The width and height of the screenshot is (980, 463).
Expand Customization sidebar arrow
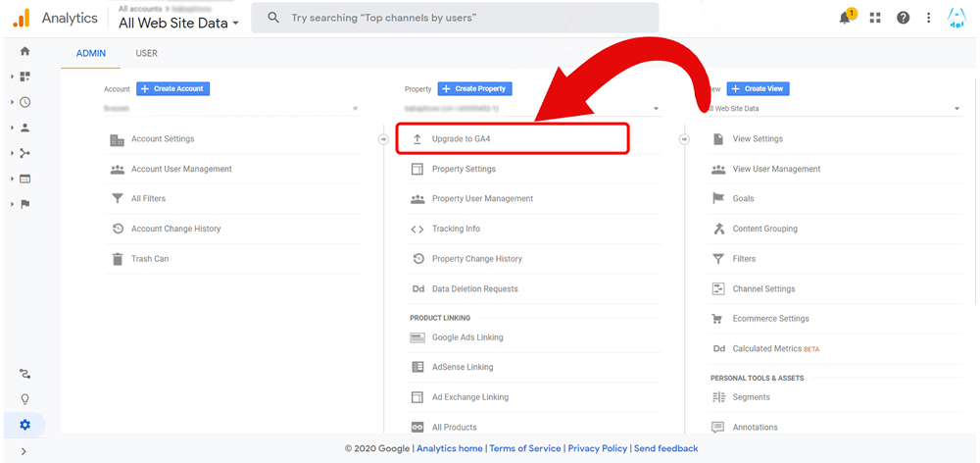[13, 77]
